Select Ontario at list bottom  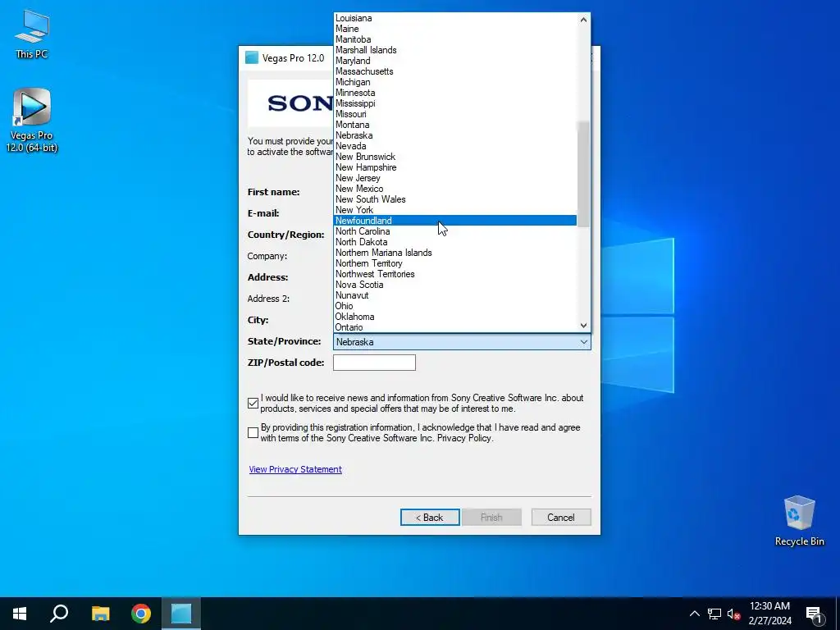(x=454, y=327)
